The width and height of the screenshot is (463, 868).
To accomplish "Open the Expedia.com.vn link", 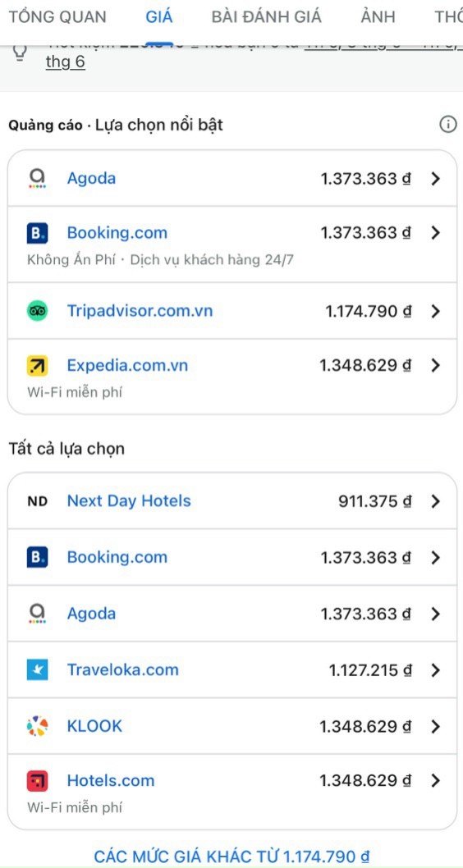I will (127, 365).
